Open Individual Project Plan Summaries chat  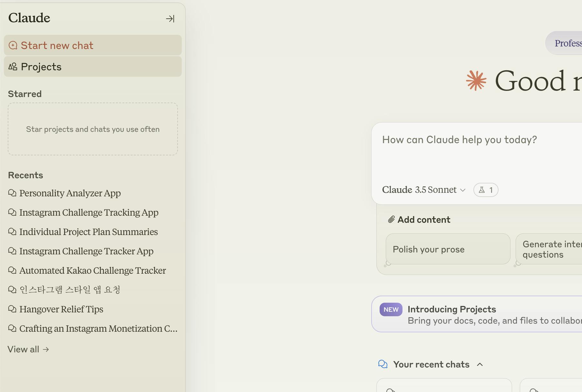point(88,232)
